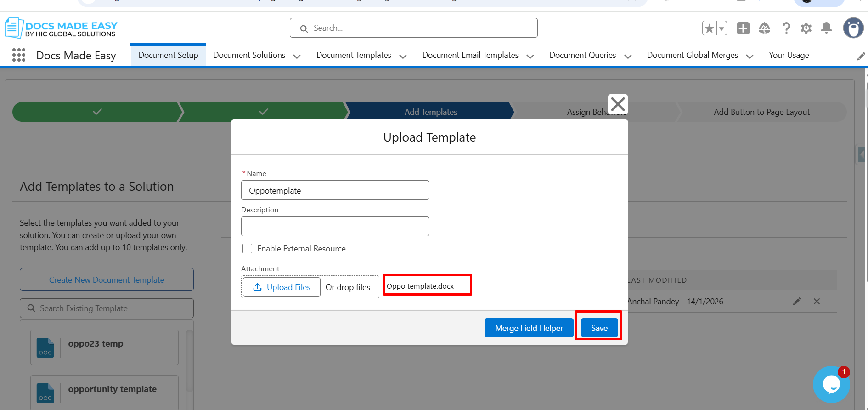Open favorites list dropdown arrow
Viewport: 868px width, 410px height.
721,28
